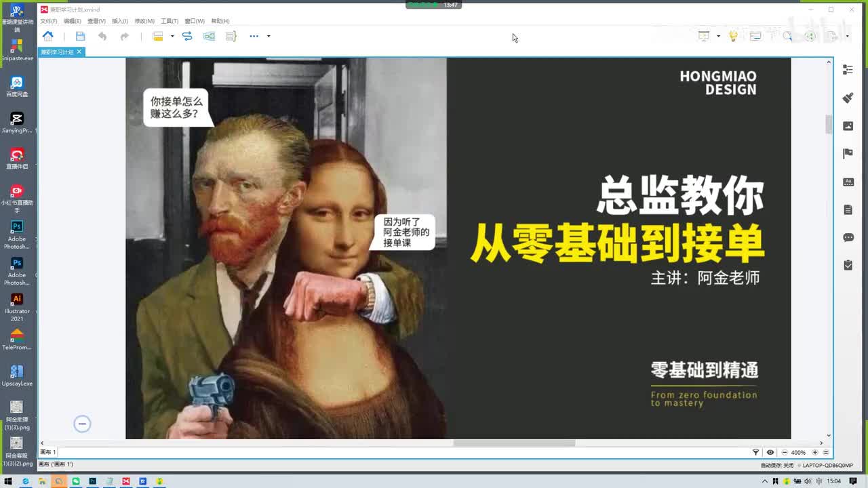Image resolution: width=868 pixels, height=488 pixels.
Task: Open the Markers flag panel icon
Action: pyautogui.click(x=848, y=154)
